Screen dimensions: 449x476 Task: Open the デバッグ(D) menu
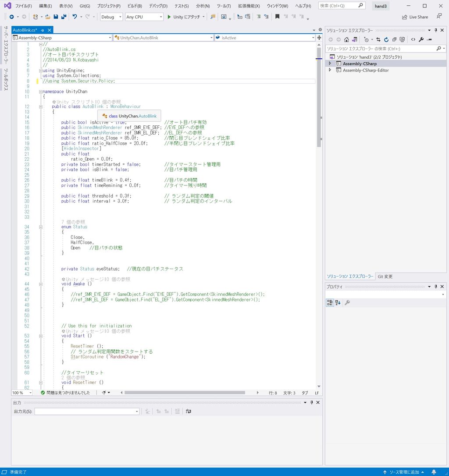tap(158, 6)
